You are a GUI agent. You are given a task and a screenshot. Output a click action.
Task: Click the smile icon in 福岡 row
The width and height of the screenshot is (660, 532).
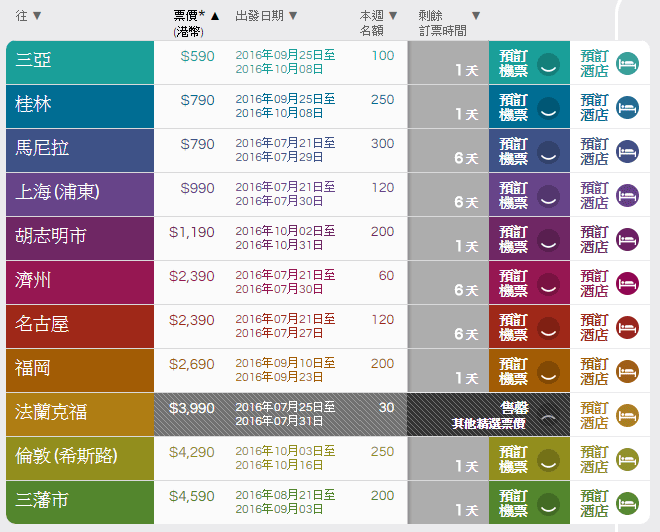(x=547, y=371)
